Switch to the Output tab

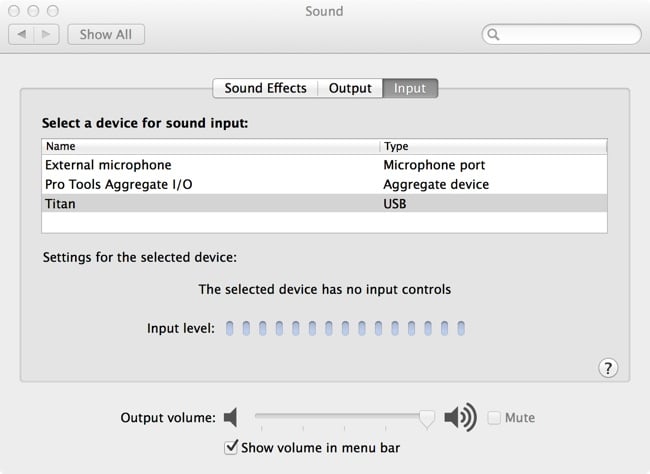(x=350, y=88)
